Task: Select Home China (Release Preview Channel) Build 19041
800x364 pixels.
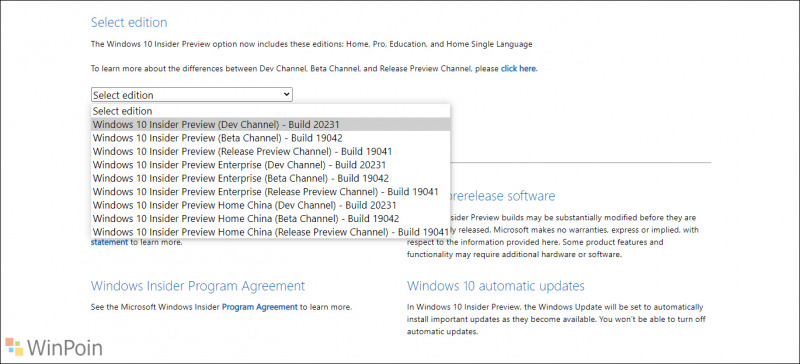Action: point(270,232)
